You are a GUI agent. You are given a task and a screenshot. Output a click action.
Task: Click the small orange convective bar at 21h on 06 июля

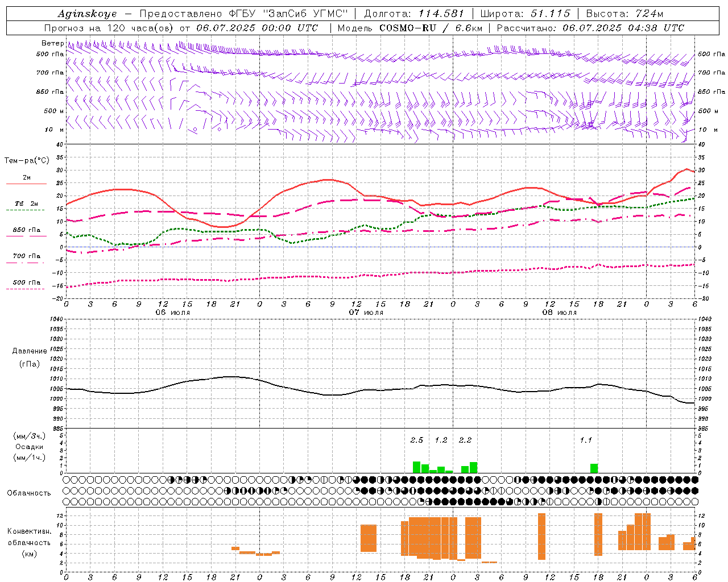click(235, 548)
